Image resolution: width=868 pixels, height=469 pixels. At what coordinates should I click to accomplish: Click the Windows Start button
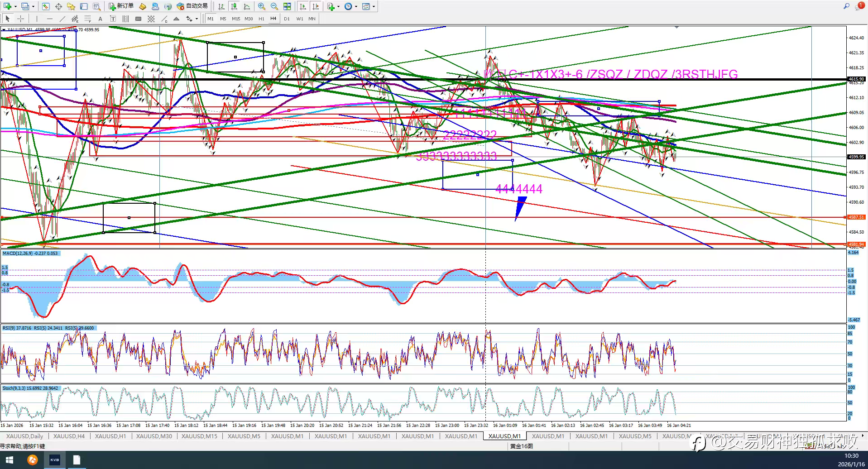pos(10,460)
